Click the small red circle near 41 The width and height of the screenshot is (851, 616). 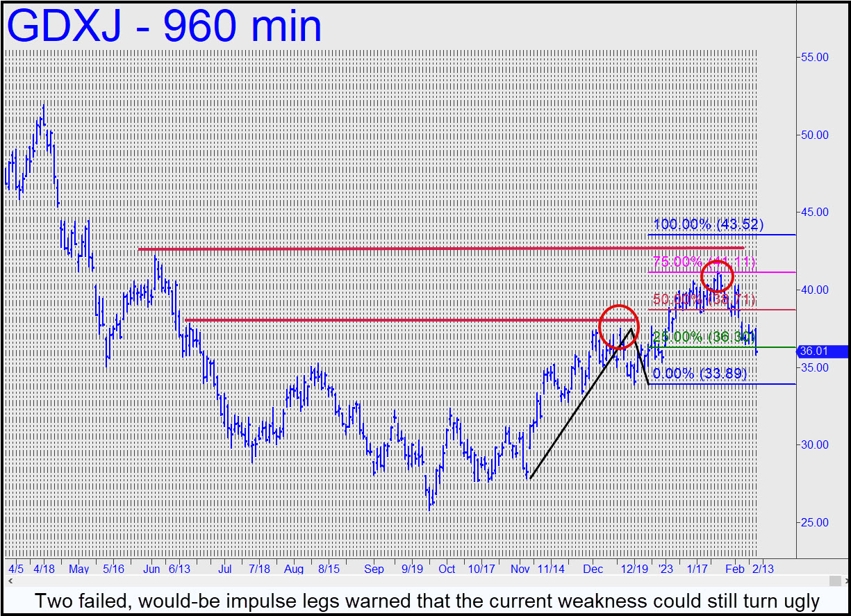coord(717,275)
